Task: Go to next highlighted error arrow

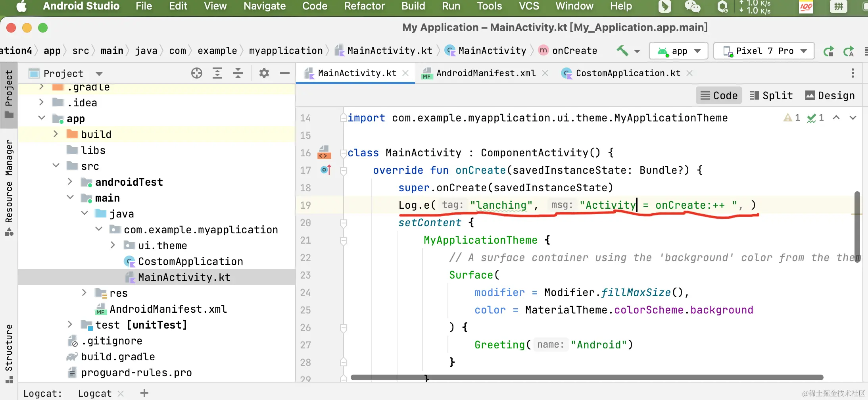Action: [853, 117]
